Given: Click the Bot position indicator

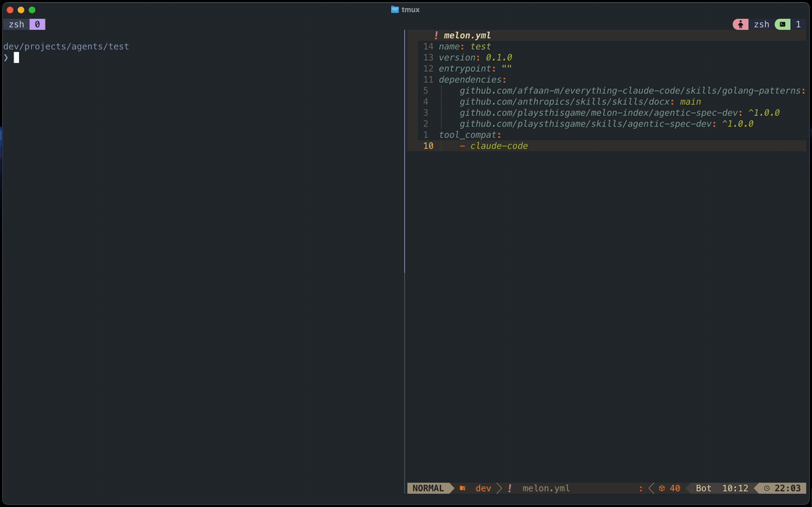Looking at the screenshot, I should 704,488.
